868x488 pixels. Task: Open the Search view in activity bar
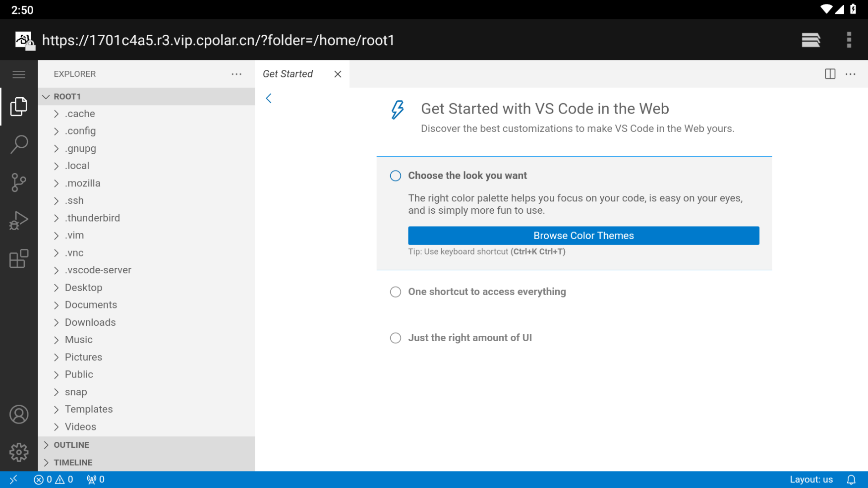19,144
